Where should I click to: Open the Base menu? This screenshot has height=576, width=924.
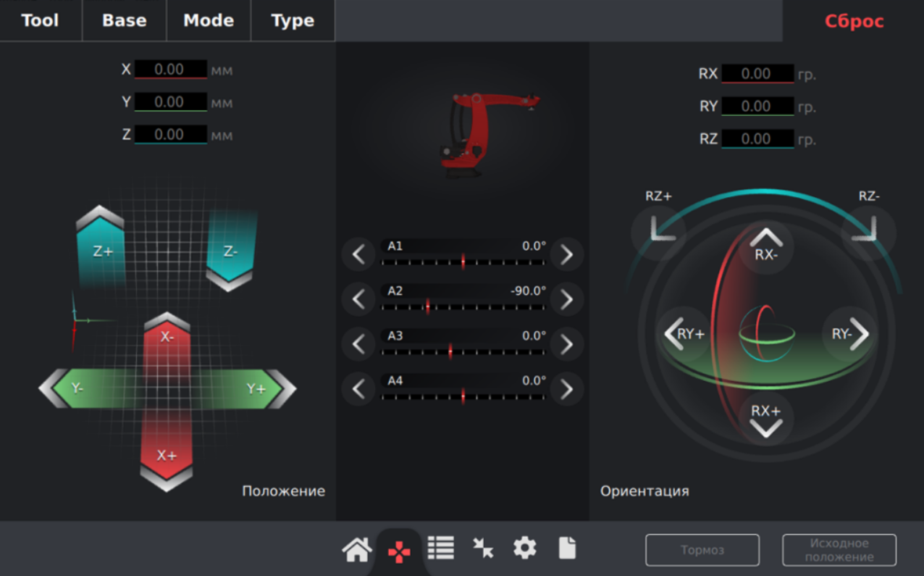coord(124,20)
